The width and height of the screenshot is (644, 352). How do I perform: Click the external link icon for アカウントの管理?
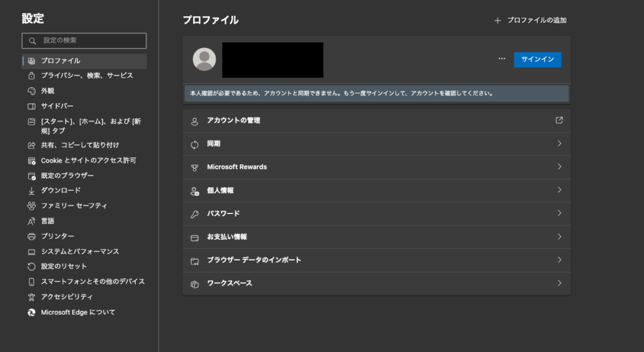pyautogui.click(x=559, y=120)
